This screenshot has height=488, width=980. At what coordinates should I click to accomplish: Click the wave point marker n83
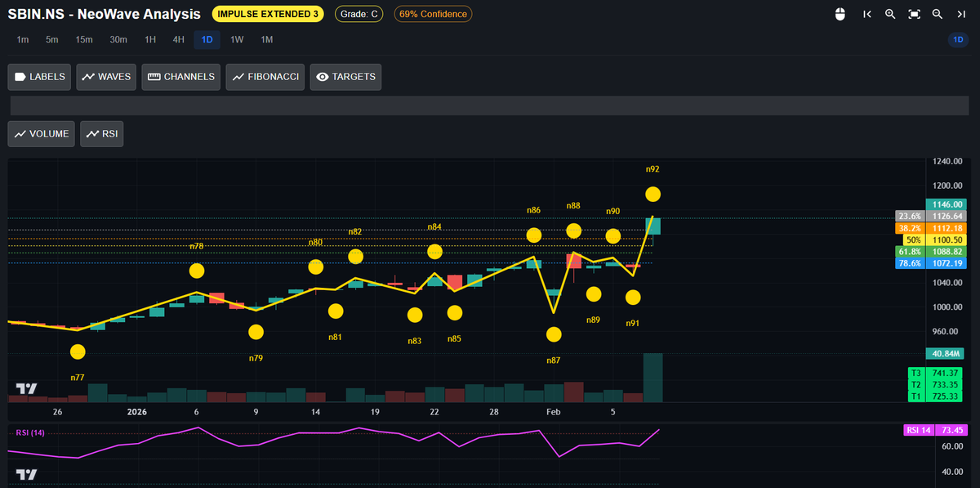(415, 316)
